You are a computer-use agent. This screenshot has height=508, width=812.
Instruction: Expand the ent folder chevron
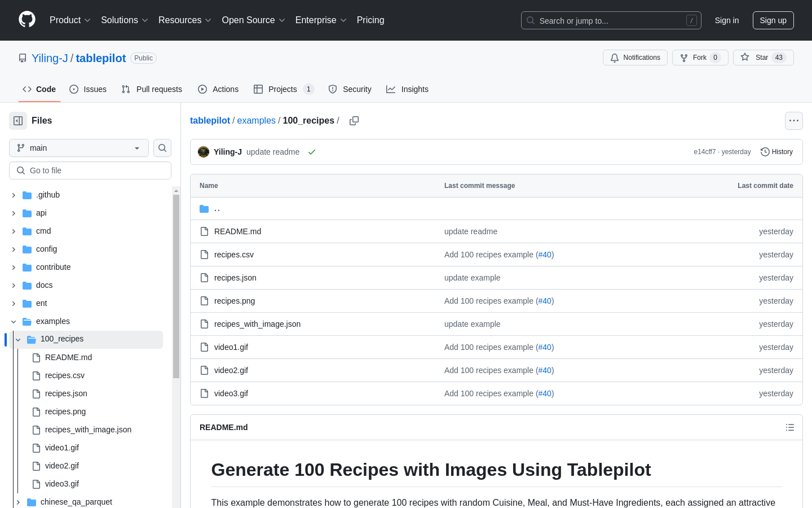coord(14,303)
